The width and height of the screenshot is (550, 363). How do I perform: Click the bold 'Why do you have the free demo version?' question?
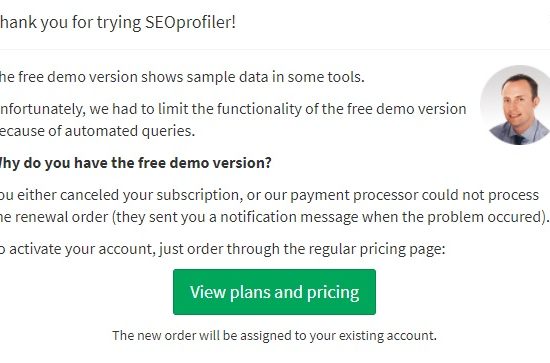pyautogui.click(x=135, y=163)
